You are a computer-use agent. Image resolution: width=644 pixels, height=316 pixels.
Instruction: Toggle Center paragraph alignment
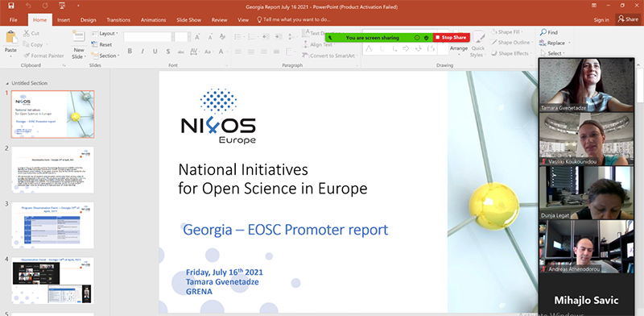coord(251,52)
